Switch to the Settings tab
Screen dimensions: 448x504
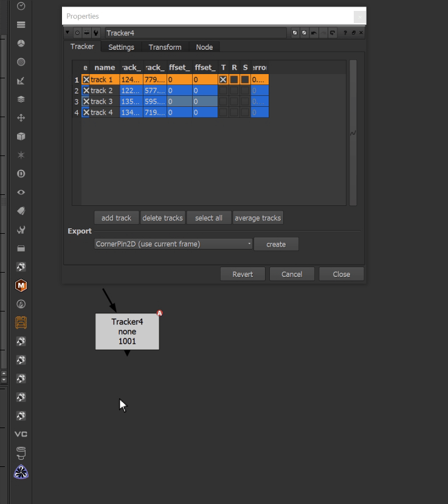(121, 47)
